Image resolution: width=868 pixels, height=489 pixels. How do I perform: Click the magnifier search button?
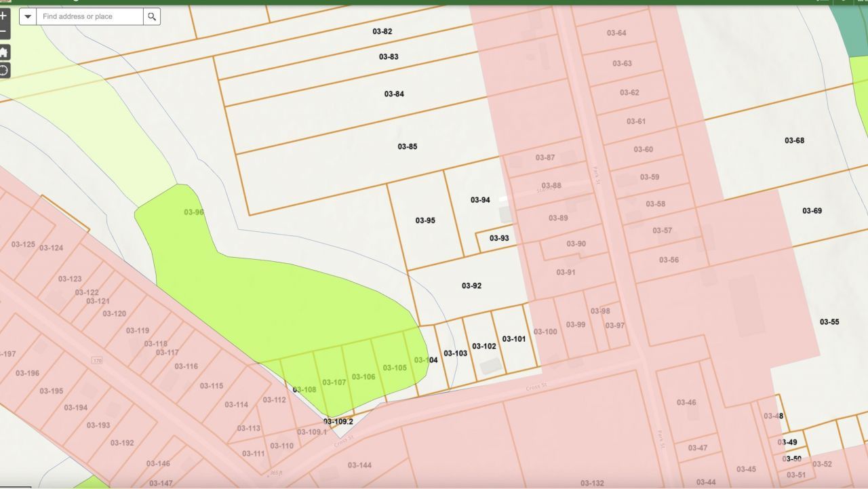[x=152, y=16]
